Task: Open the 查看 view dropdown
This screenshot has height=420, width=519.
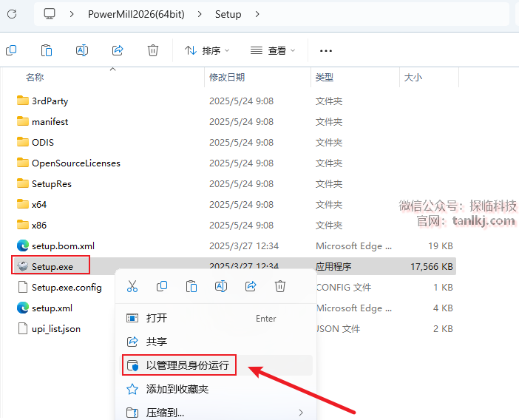Action: click(x=273, y=50)
